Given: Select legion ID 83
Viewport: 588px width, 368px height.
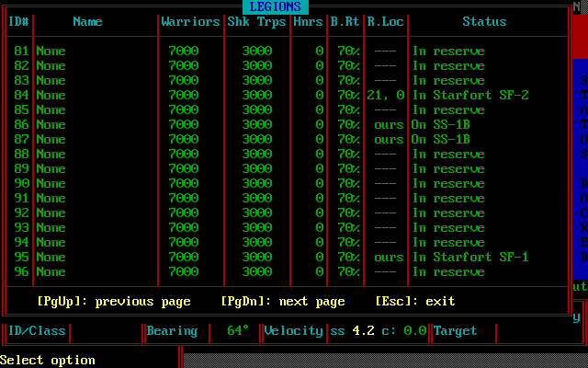Looking at the screenshot, I should pos(288,80).
